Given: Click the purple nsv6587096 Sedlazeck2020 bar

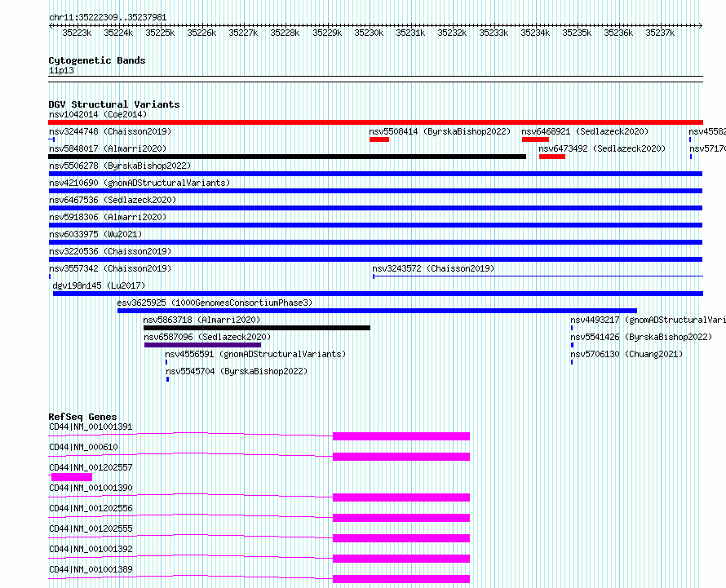Looking at the screenshot, I should 203,345.
